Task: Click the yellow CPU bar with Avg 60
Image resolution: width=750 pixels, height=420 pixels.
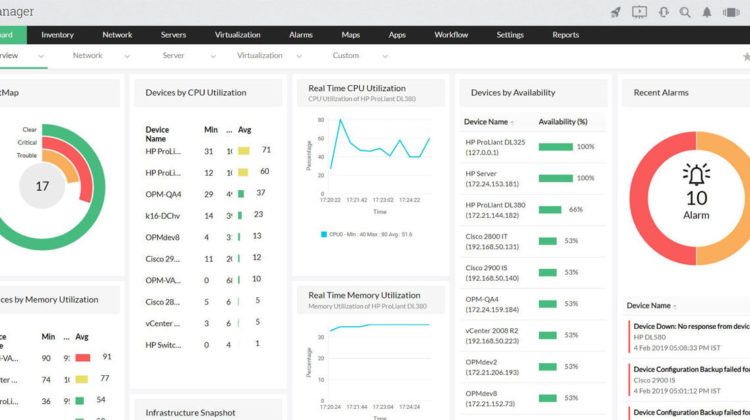Action: pyautogui.click(x=243, y=172)
